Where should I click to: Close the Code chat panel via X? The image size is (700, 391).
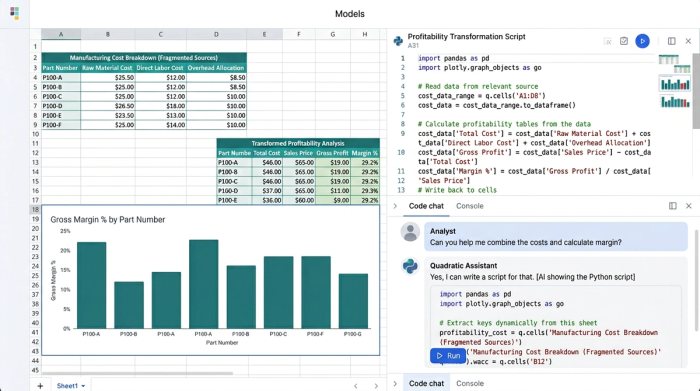[x=688, y=206]
